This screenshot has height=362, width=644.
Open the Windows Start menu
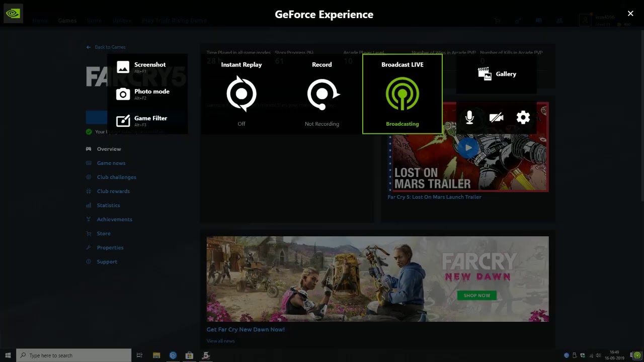click(8, 355)
